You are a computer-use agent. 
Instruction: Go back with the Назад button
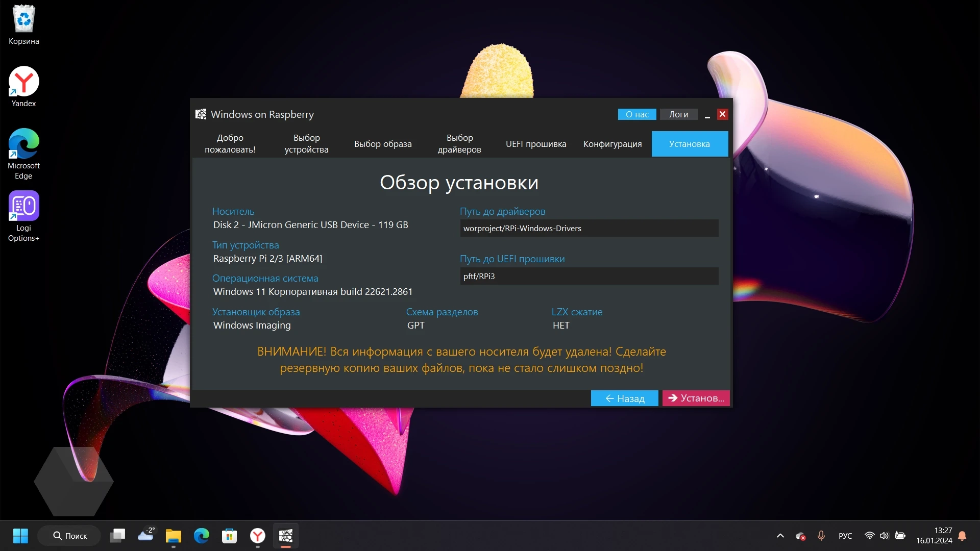[625, 398]
